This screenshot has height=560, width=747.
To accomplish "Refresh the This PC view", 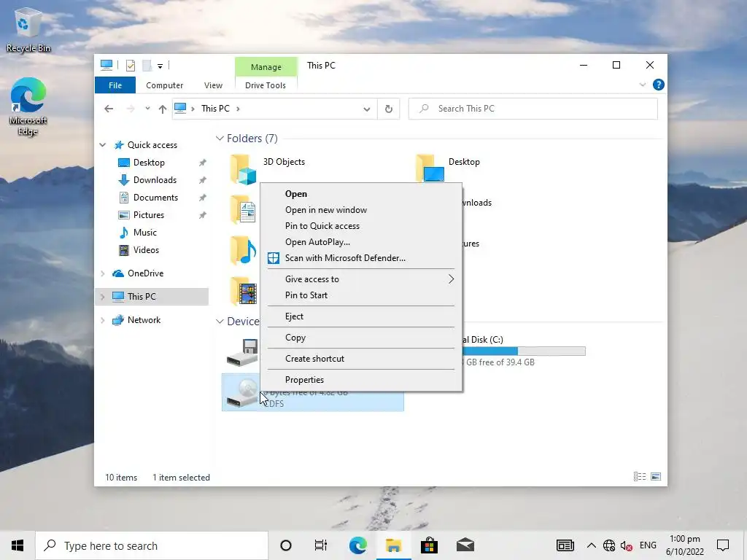I will [388, 109].
